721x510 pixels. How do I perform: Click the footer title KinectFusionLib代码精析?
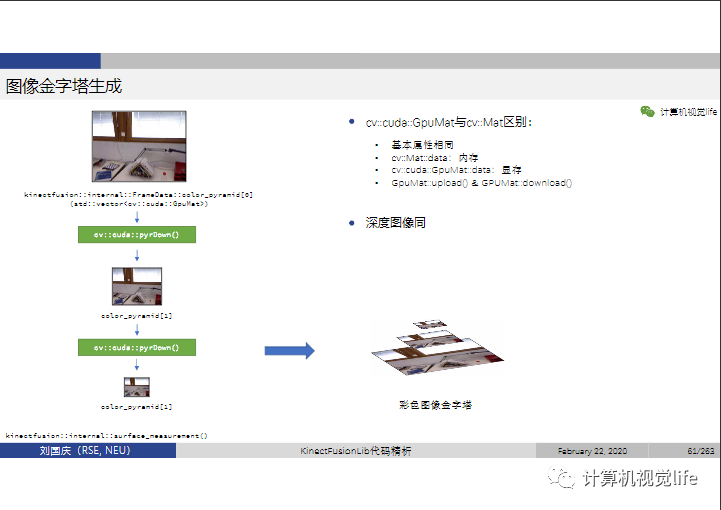(356, 451)
